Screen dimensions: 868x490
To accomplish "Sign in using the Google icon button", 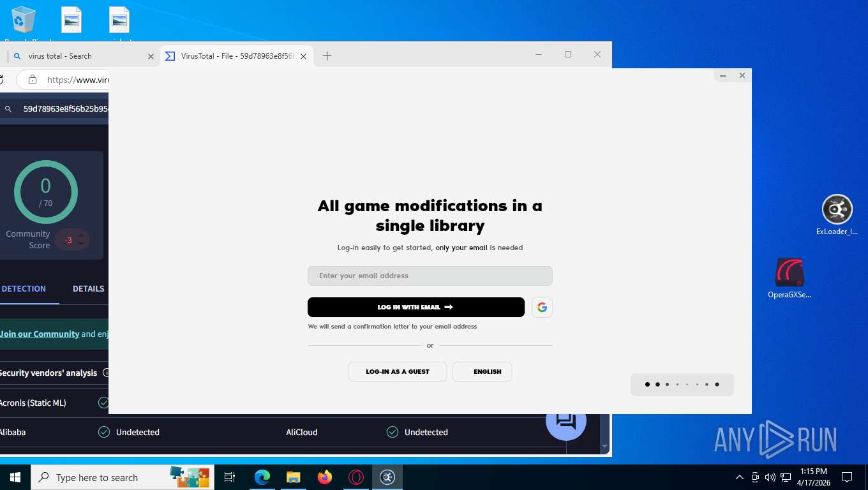I will point(542,307).
